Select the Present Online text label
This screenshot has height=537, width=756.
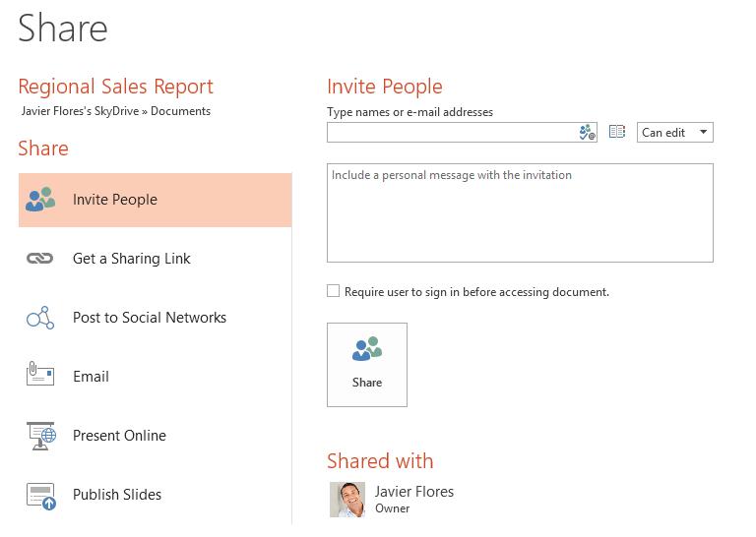[119, 436]
